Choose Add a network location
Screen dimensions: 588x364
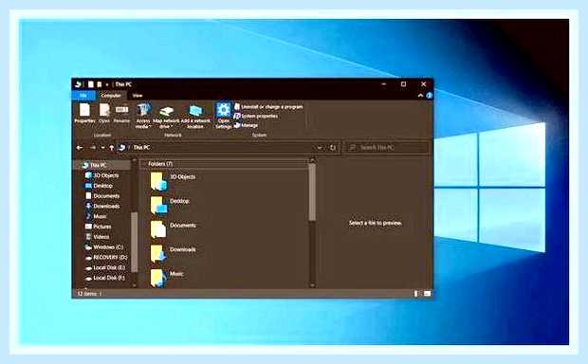195,117
